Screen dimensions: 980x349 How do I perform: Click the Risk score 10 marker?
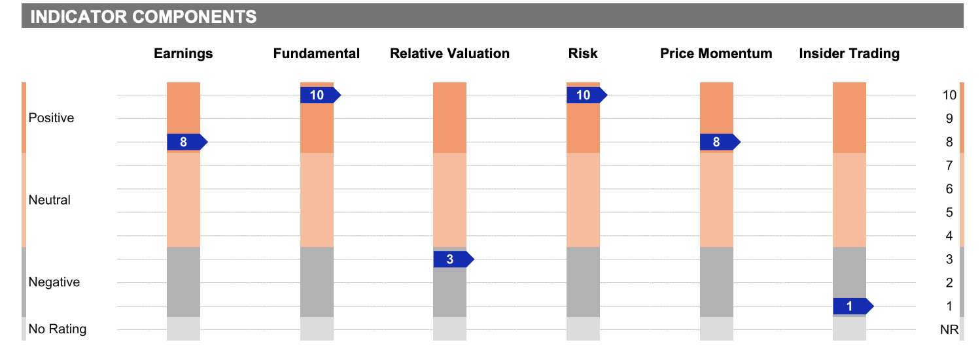(587, 95)
